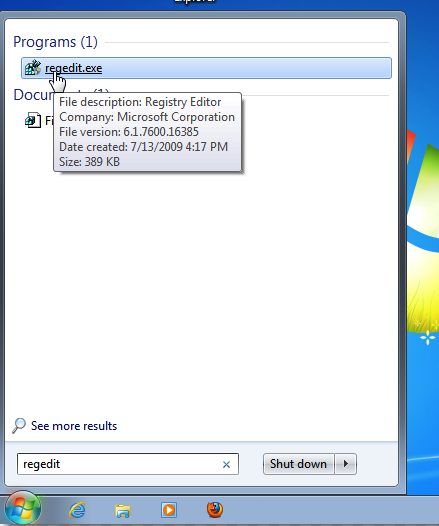Click the Programs (1) category header
Screen dimensions: 439x526
tap(55, 42)
